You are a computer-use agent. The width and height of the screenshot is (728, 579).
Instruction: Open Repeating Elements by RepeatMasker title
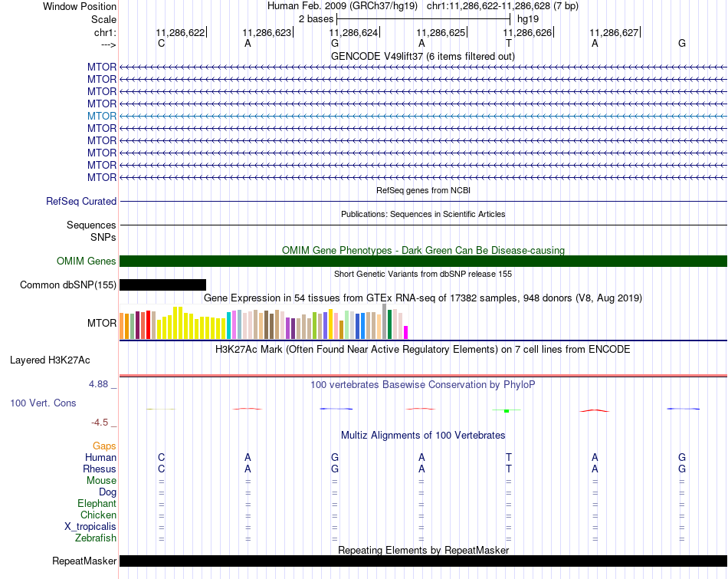point(423,550)
